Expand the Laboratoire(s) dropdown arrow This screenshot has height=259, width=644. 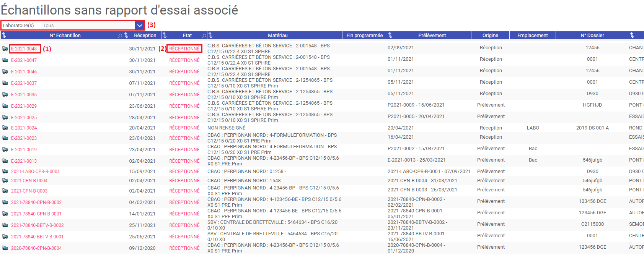[140, 25]
